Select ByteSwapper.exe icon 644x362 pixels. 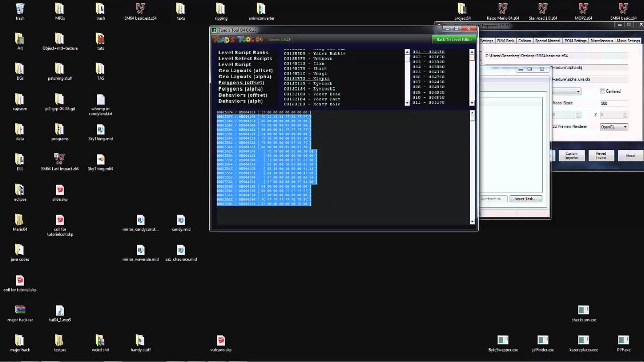(x=503, y=340)
